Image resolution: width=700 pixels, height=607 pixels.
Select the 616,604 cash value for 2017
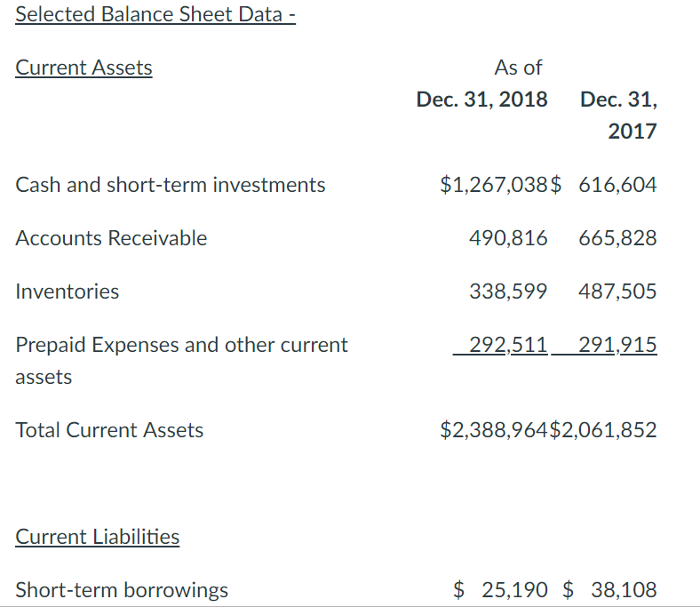(x=617, y=185)
